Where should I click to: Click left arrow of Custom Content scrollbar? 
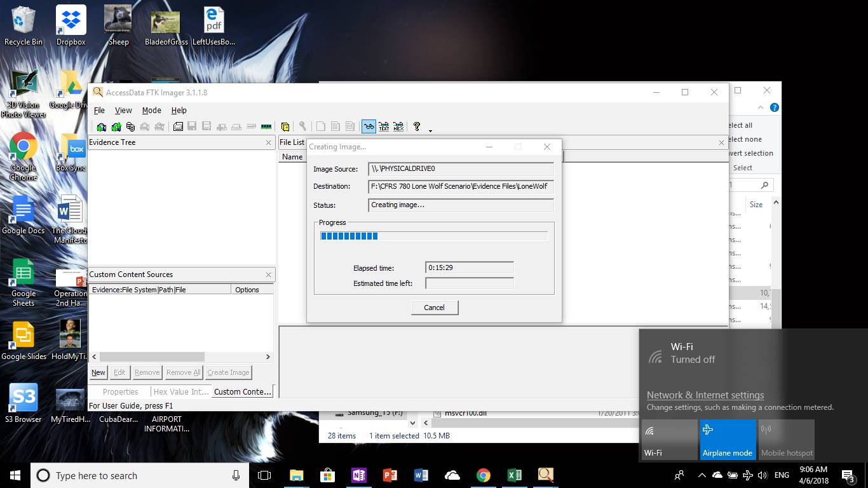click(x=95, y=357)
